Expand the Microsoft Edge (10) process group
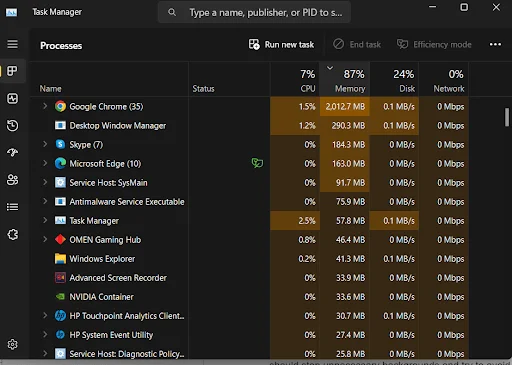 click(x=45, y=163)
